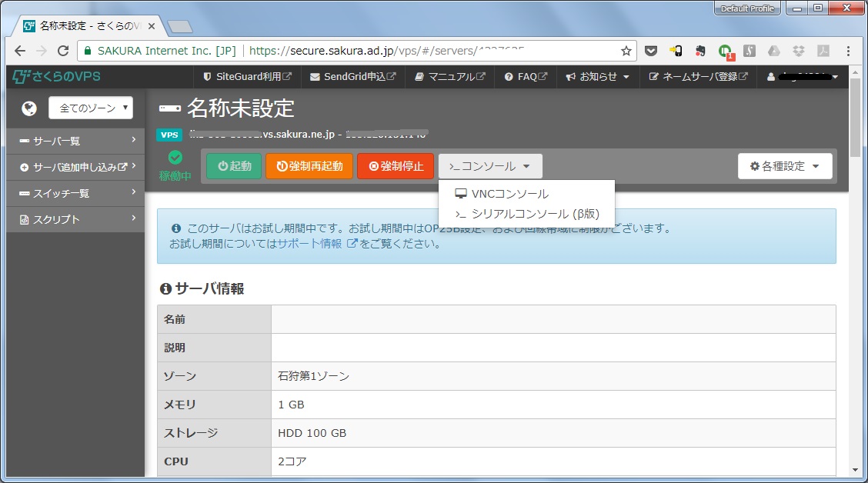This screenshot has width=868, height=483.
Task: Click the green extension icon with red badge
Action: coord(725,52)
